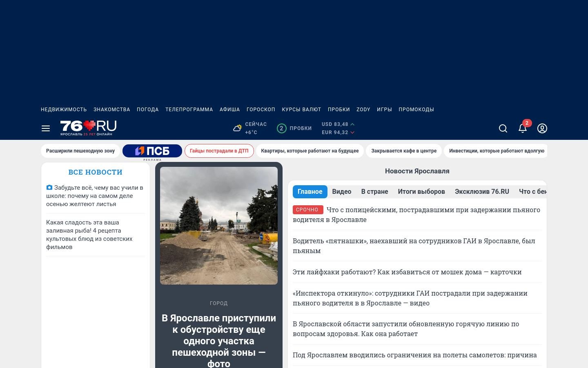The height and width of the screenshot is (368, 588).
Task: Go to 76.RU home logo
Action: (x=88, y=128)
